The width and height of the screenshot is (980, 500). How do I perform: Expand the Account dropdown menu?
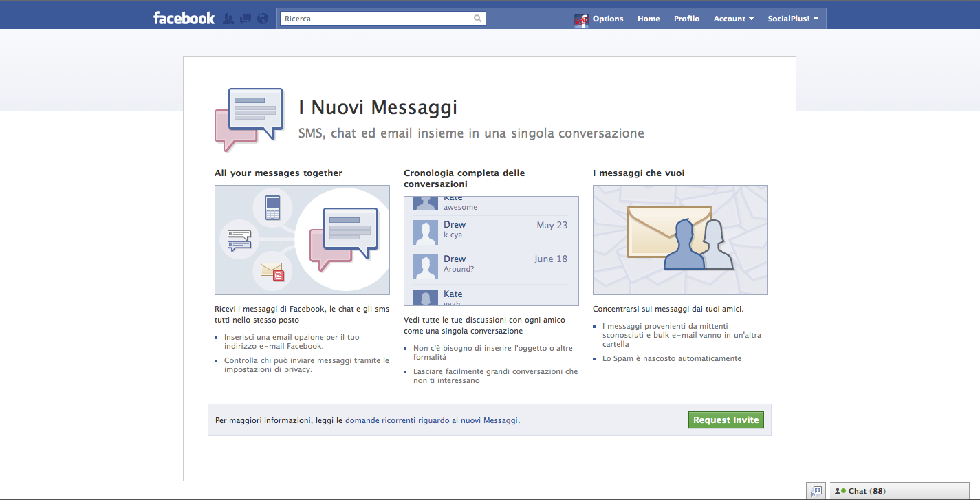point(733,19)
